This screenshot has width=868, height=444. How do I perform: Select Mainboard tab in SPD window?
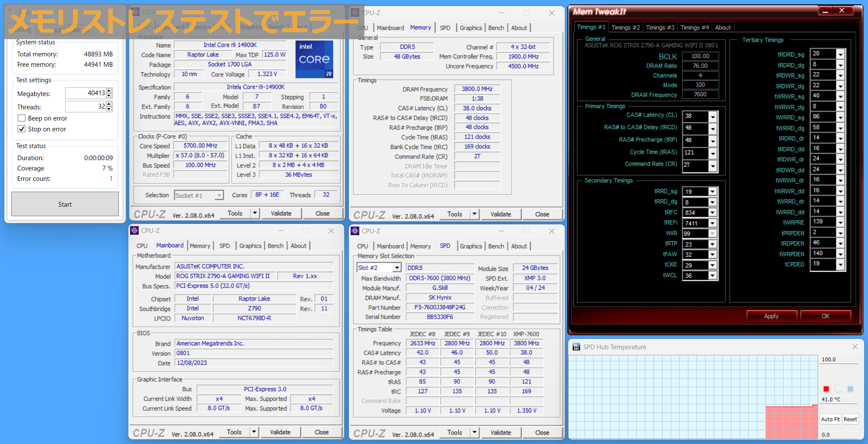coord(390,246)
